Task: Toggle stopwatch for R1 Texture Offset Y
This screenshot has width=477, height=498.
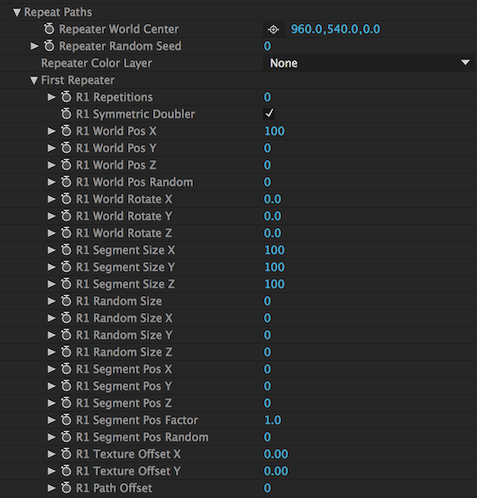Action: point(66,471)
